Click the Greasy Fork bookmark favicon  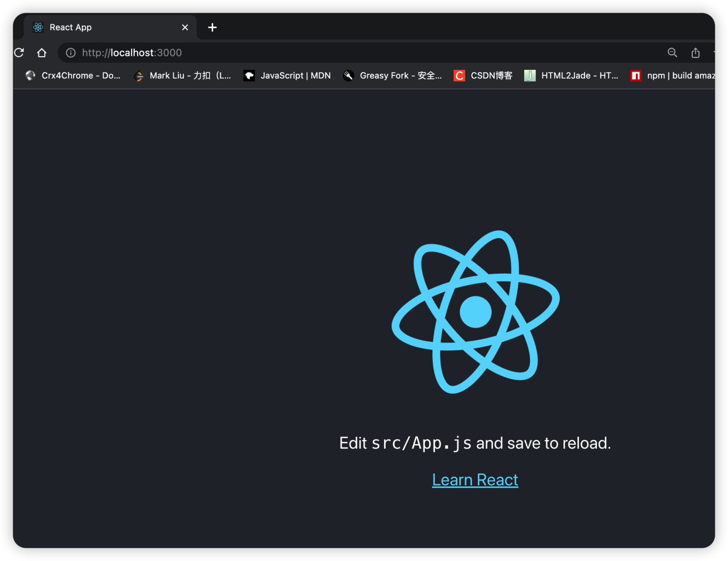coord(349,75)
